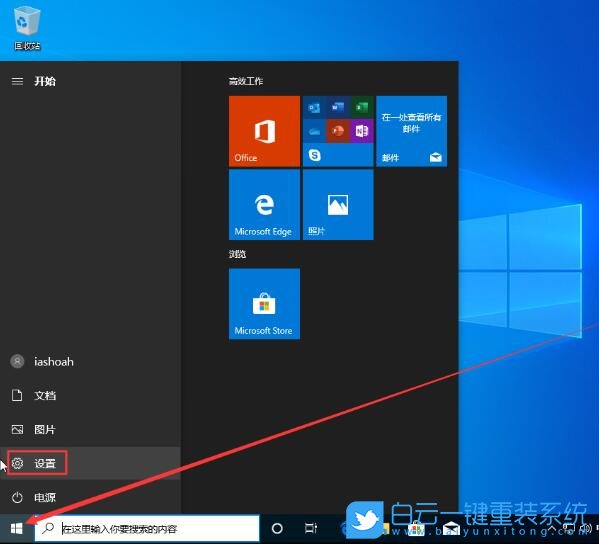The width and height of the screenshot is (599, 544).
Task: Open the Office tile
Action: [x=264, y=131]
